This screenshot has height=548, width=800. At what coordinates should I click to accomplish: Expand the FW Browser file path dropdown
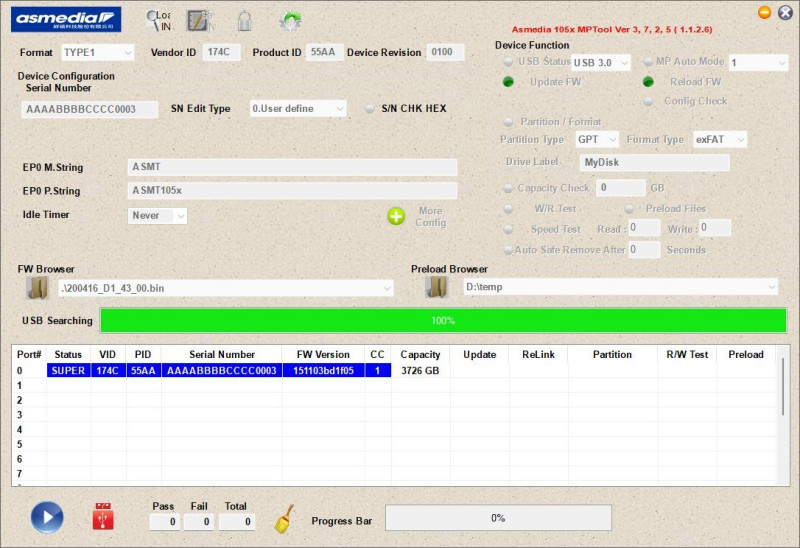(387, 288)
